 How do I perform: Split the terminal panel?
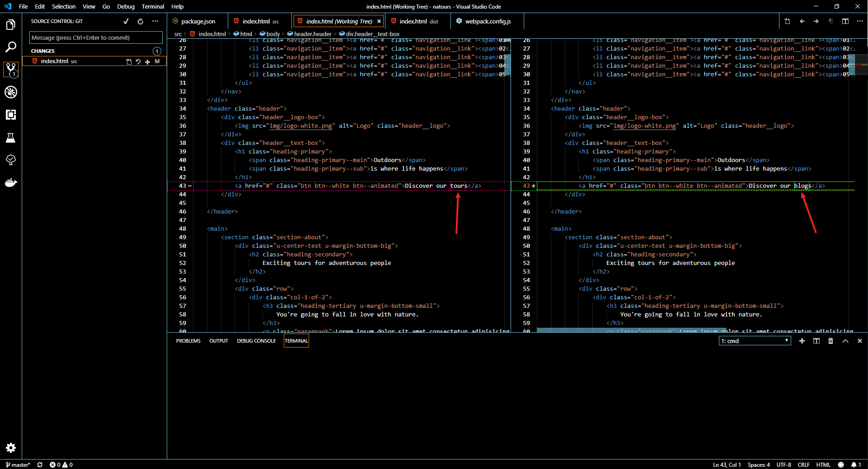tap(816, 341)
